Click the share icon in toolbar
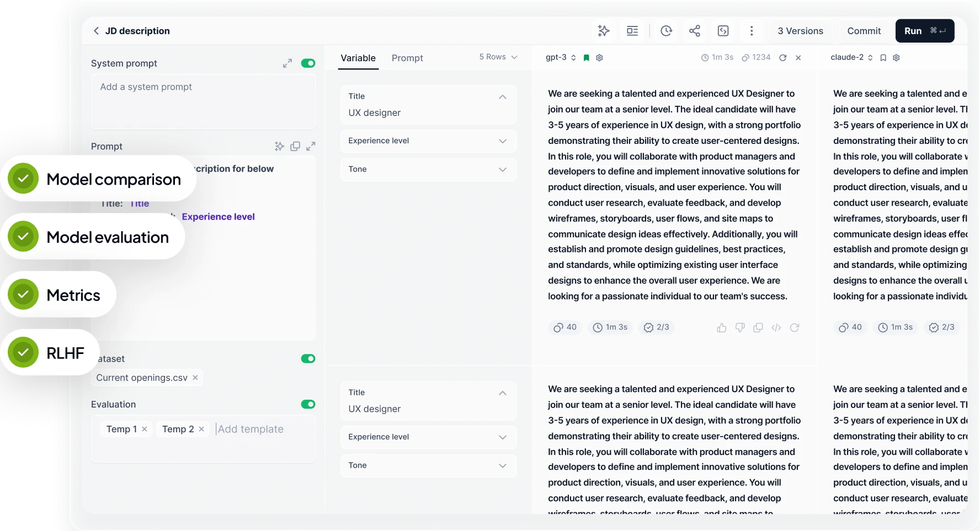 pos(695,31)
